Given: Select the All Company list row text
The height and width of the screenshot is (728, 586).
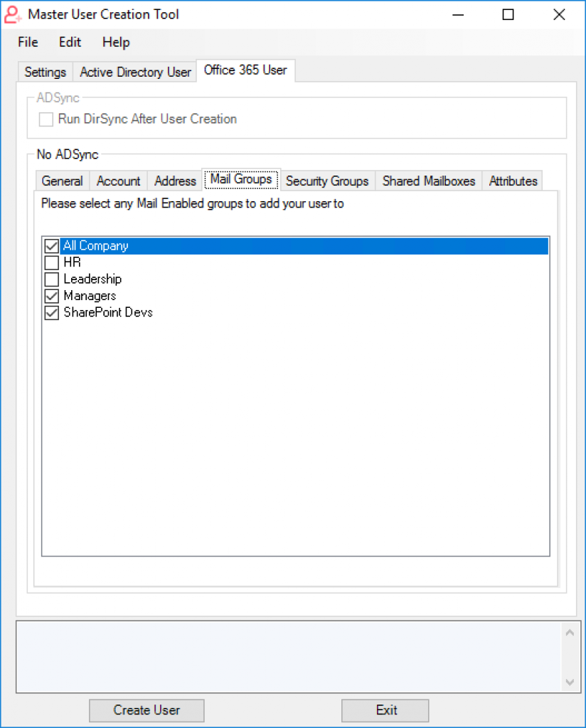Looking at the screenshot, I should 96,245.
